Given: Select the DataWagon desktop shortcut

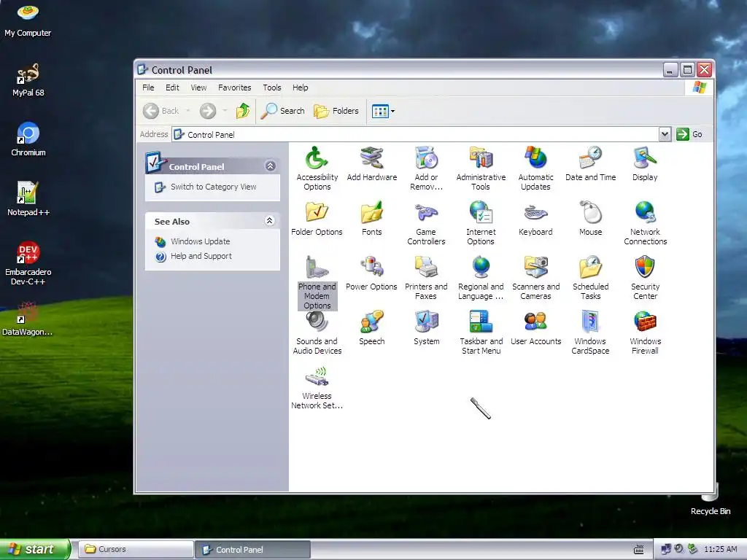Looking at the screenshot, I should tap(28, 319).
